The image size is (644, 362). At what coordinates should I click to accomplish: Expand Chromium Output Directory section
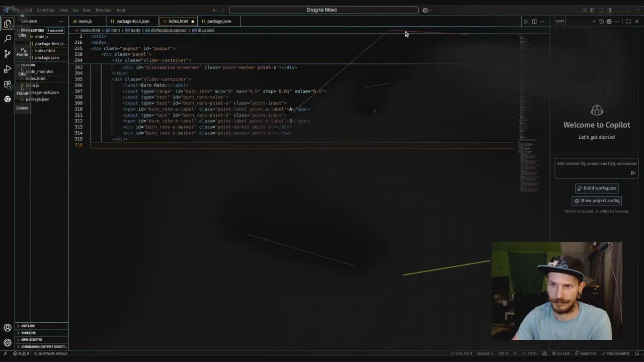pyautogui.click(x=42, y=347)
